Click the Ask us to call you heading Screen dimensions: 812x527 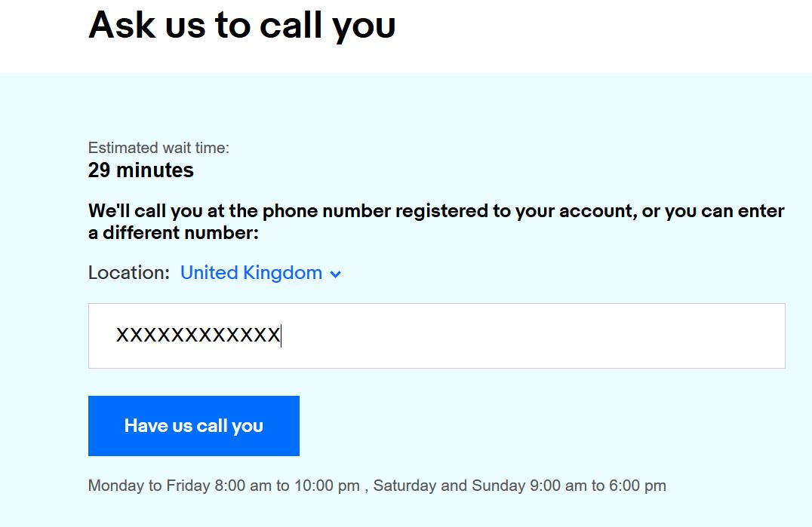(241, 25)
